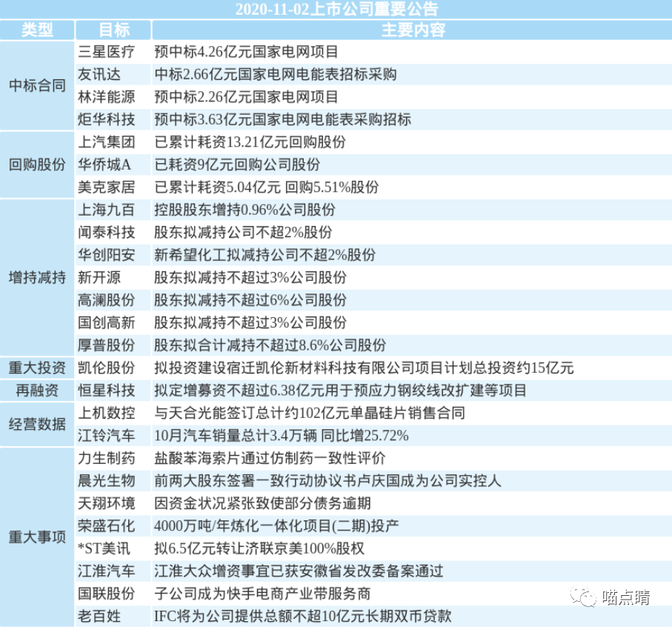Click '4000万吨/年炼化一体化项目(二期)投产' content
Screen dimensions: 672x627
point(276,526)
